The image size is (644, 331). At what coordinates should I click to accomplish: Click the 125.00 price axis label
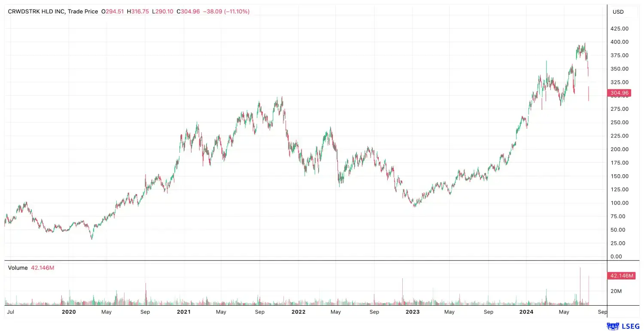coord(620,189)
